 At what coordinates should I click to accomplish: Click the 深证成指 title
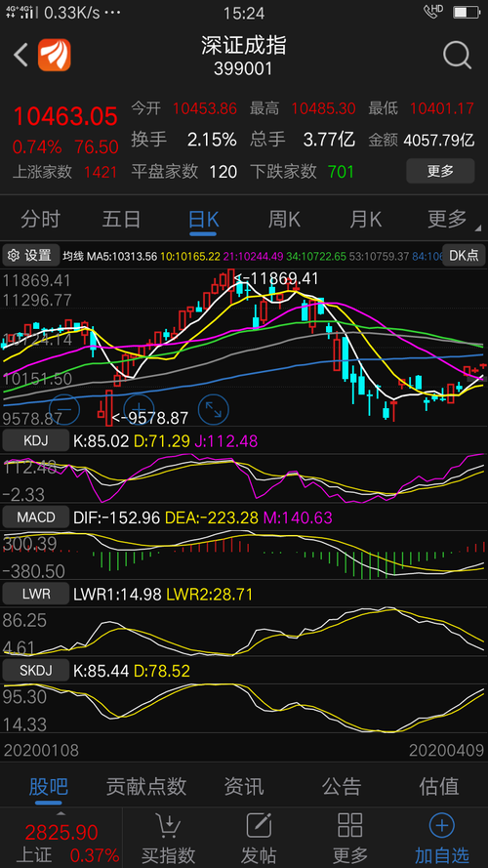tap(244, 45)
